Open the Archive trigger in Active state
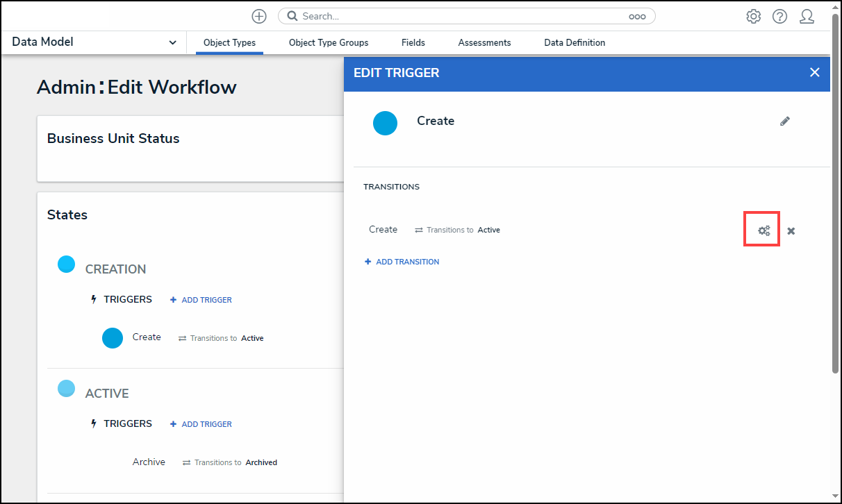Screen dimensions: 842x504 (x=149, y=462)
